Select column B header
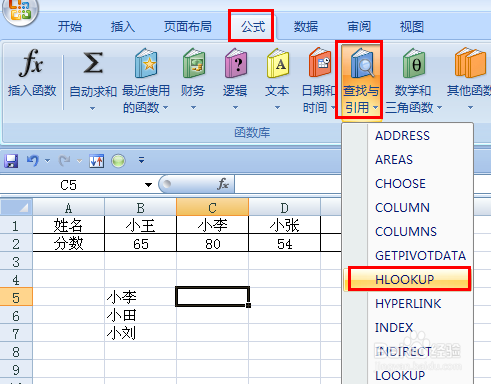 pos(140,207)
